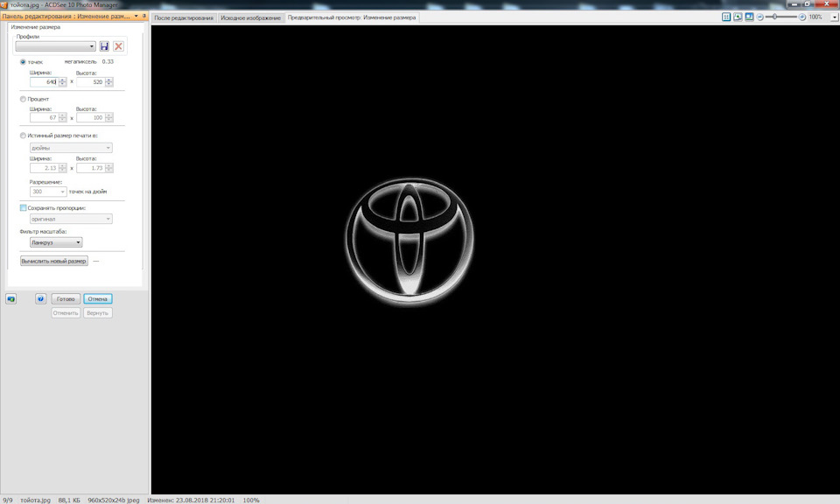Increase pixel height with the 520 field's up arrow

(109, 80)
